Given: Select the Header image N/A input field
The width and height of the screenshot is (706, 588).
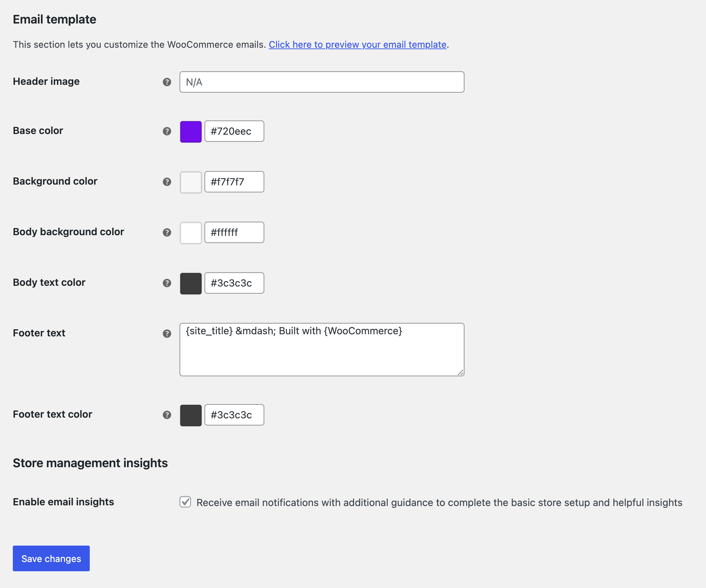Looking at the screenshot, I should 321,82.
